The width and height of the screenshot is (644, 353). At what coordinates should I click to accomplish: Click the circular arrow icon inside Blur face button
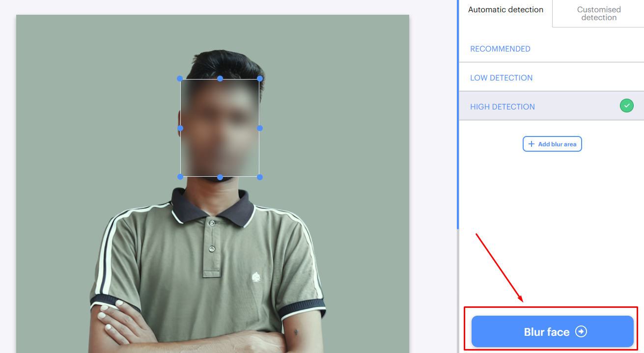point(581,331)
